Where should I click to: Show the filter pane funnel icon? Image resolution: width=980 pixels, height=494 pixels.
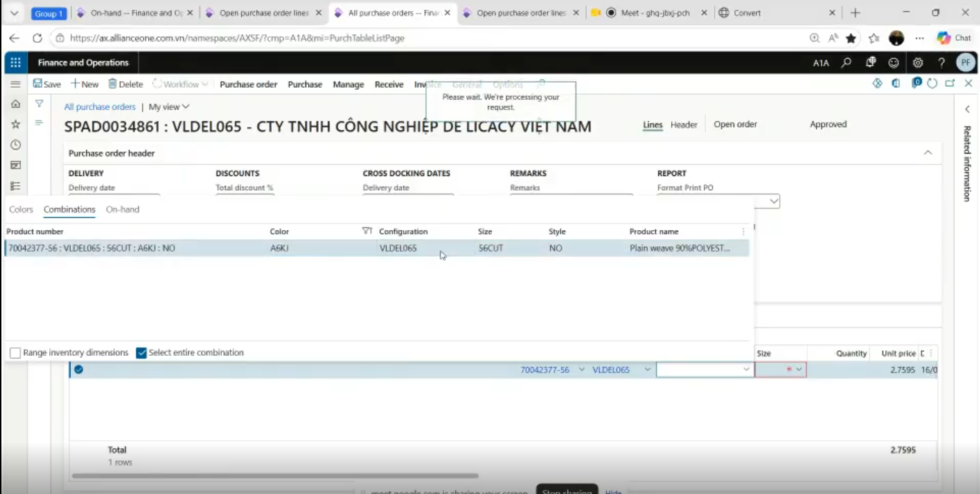pyautogui.click(x=39, y=103)
